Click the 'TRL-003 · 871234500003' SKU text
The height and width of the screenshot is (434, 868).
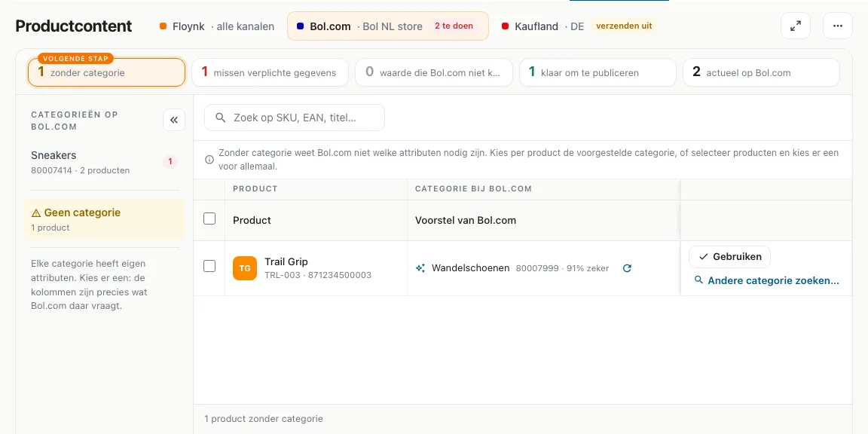pos(318,275)
